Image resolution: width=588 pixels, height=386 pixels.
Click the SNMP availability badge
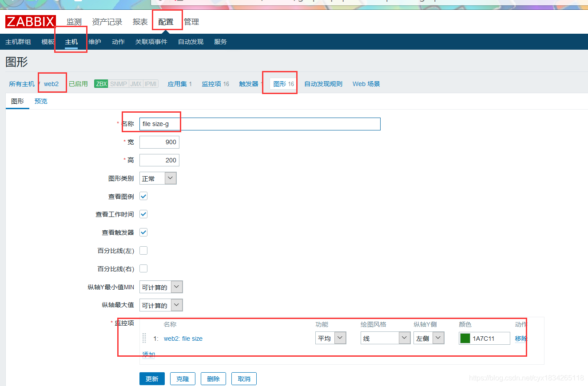[119, 84]
